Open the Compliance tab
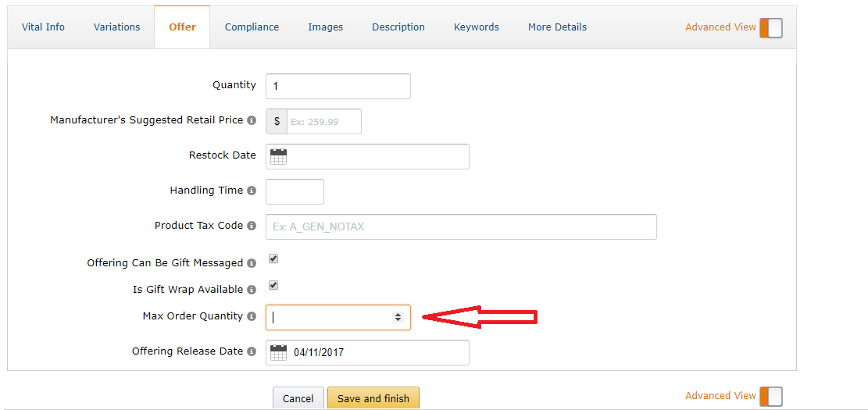Viewport: 868px width, 410px height. [252, 27]
